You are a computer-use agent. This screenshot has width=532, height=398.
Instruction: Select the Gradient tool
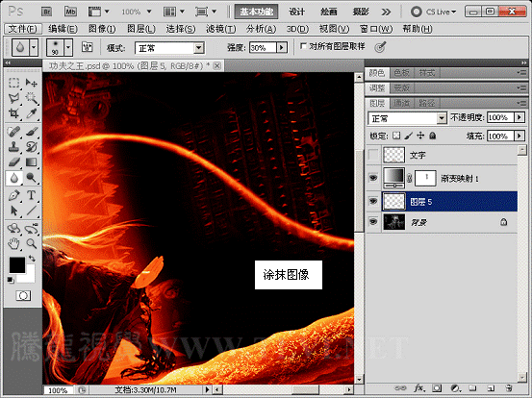[31, 162]
